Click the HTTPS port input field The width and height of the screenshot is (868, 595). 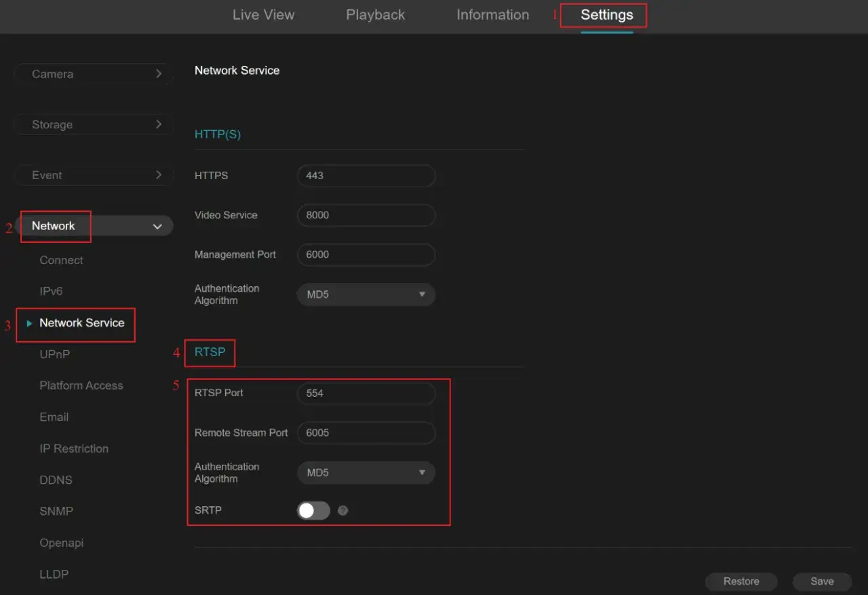coord(366,176)
